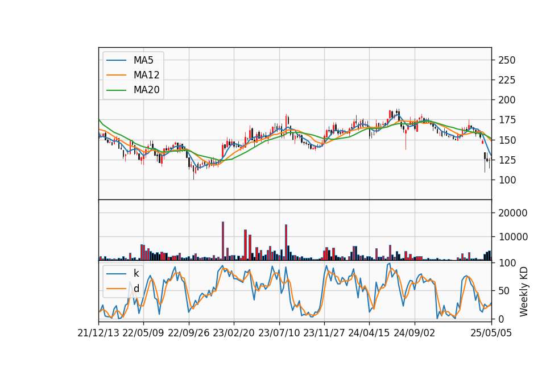546x392 pixels.
Task: Click the tallest volume bar near 23/02
Action: (223, 241)
